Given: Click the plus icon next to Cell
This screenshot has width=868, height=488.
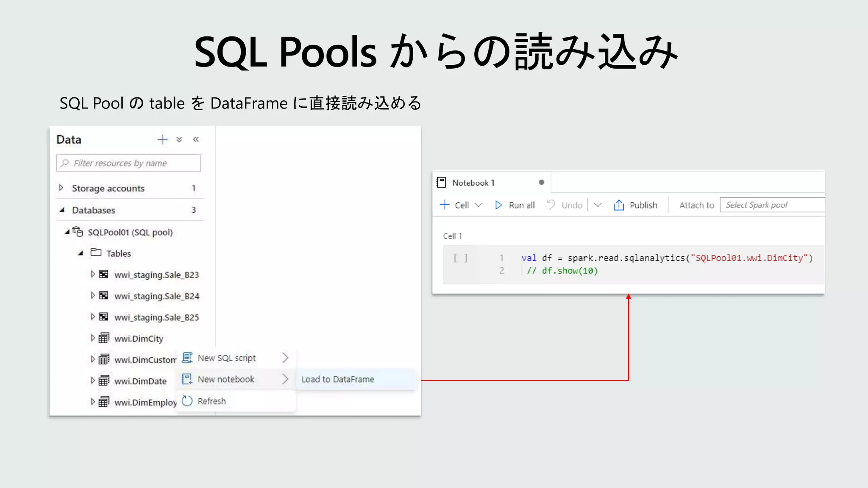Looking at the screenshot, I should point(445,205).
